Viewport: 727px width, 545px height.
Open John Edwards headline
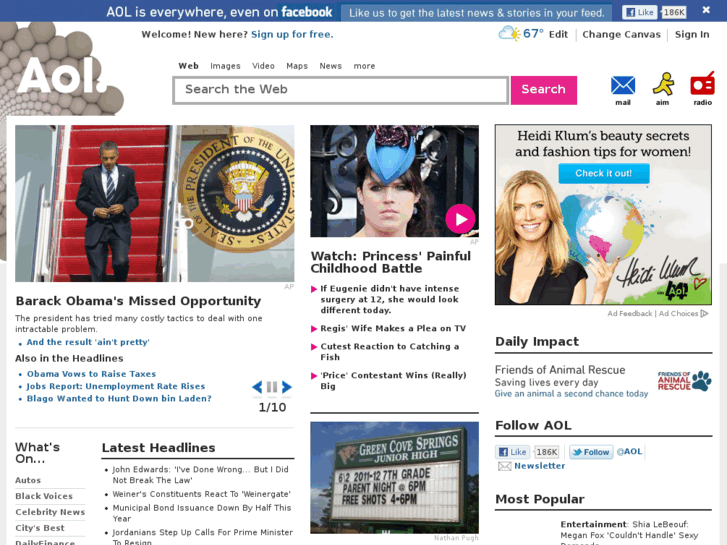click(x=200, y=475)
